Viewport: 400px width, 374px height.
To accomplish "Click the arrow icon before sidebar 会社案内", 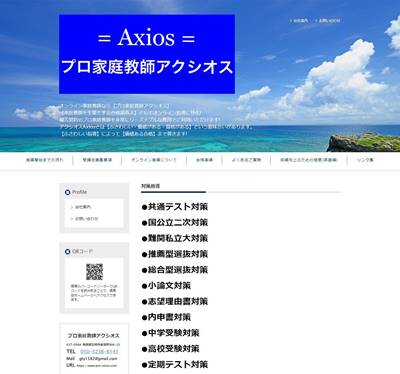I will coord(72,207).
